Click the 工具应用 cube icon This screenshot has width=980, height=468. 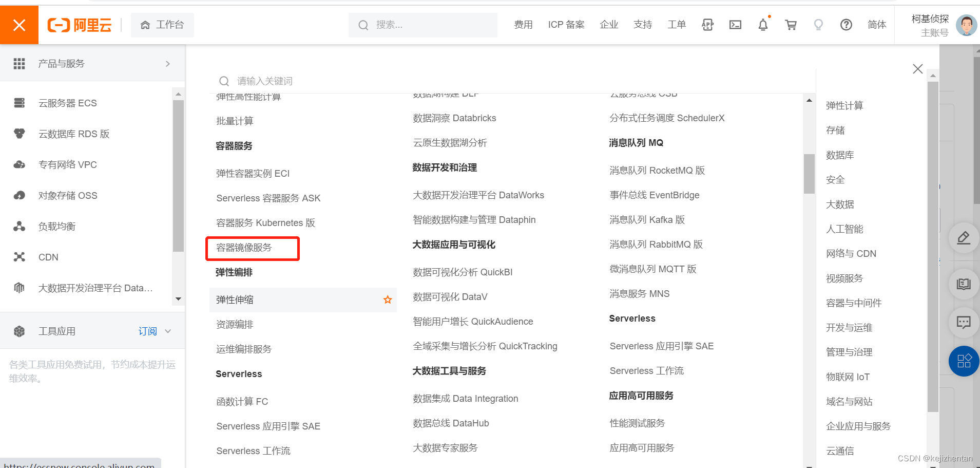(19, 331)
